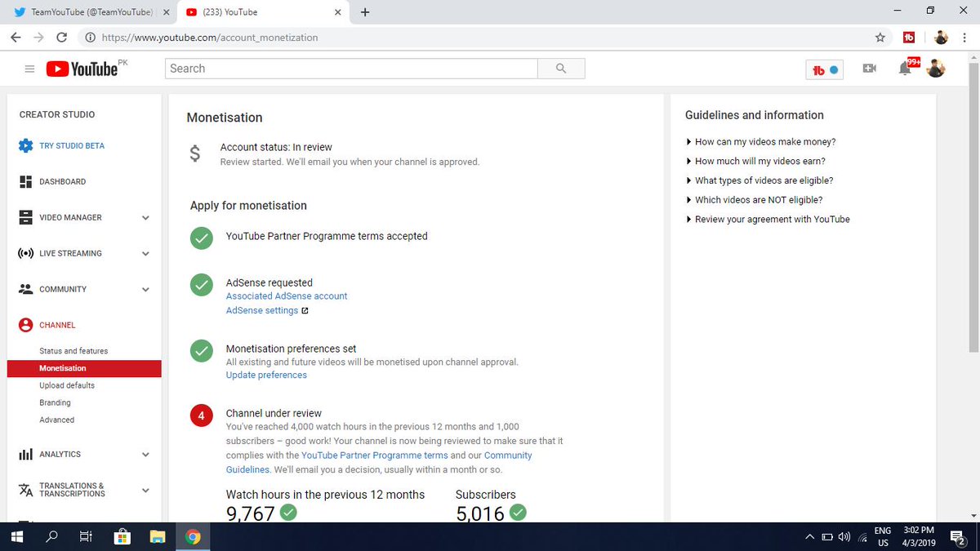Open a new browser tab
The width and height of the screenshot is (980, 551).
[x=365, y=12]
